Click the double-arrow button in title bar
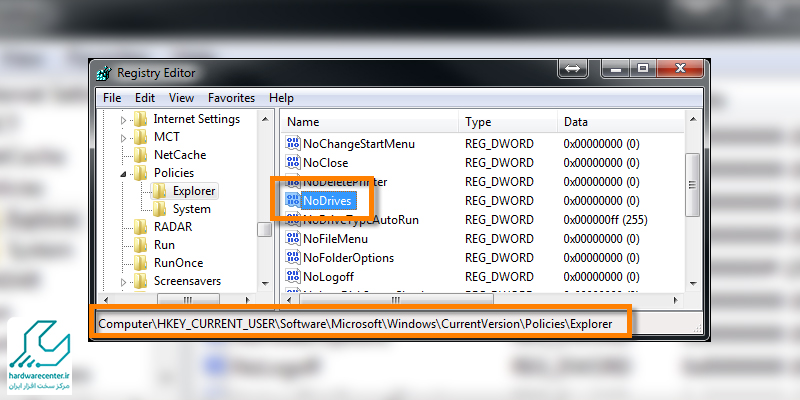 coord(573,68)
